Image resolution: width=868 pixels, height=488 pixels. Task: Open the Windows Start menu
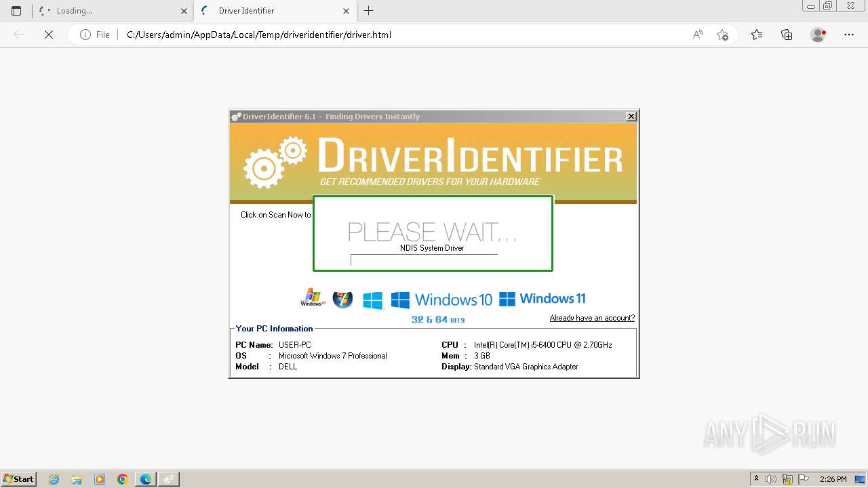[x=18, y=479]
